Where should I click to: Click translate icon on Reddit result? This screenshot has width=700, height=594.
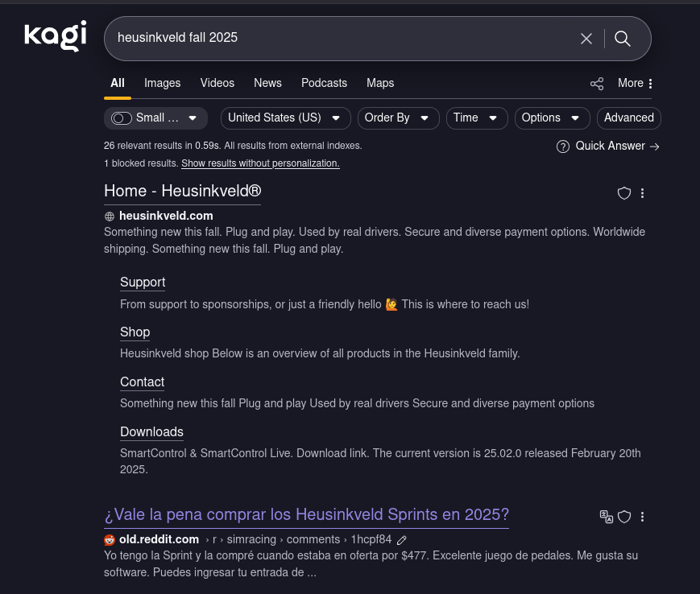point(607,516)
